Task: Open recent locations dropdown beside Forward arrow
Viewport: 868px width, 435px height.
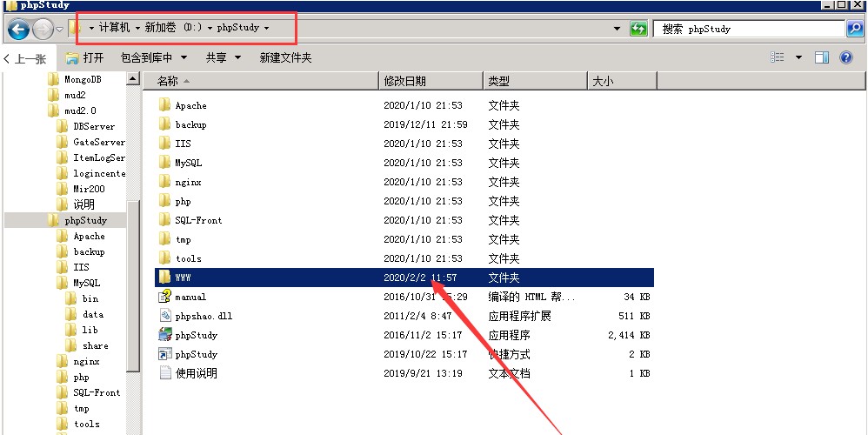Action: [60, 30]
